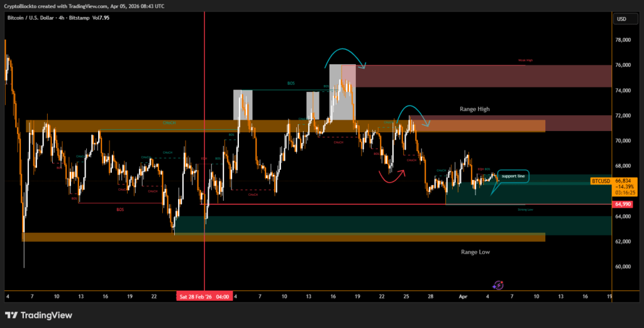This screenshot has height=328, width=644.
Task: Click the teal curved arrow beside Range High zone
Action: click(x=413, y=111)
